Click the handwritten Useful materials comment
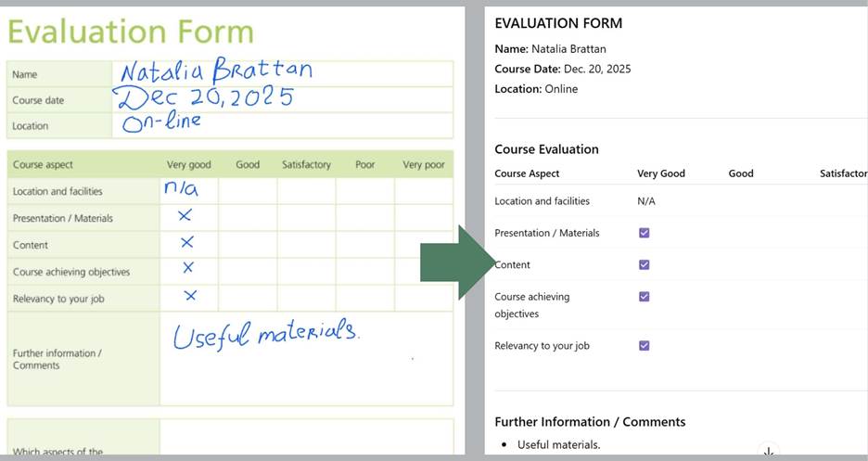 pyautogui.click(x=264, y=334)
